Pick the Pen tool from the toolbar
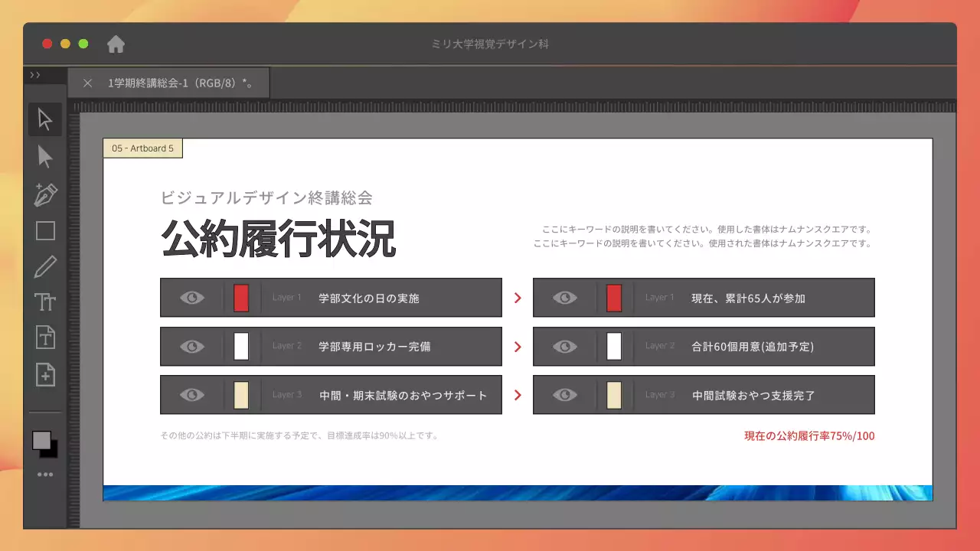Viewport: 980px width, 551px height. click(45, 194)
